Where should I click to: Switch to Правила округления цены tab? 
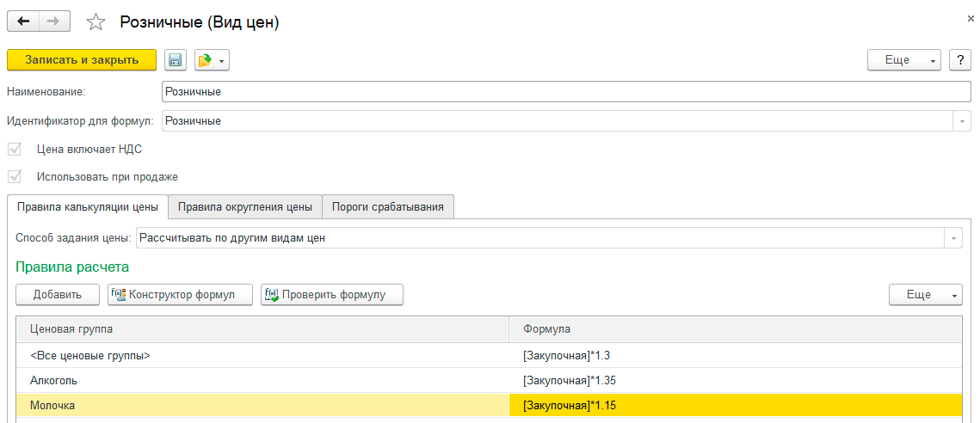pyautogui.click(x=245, y=207)
